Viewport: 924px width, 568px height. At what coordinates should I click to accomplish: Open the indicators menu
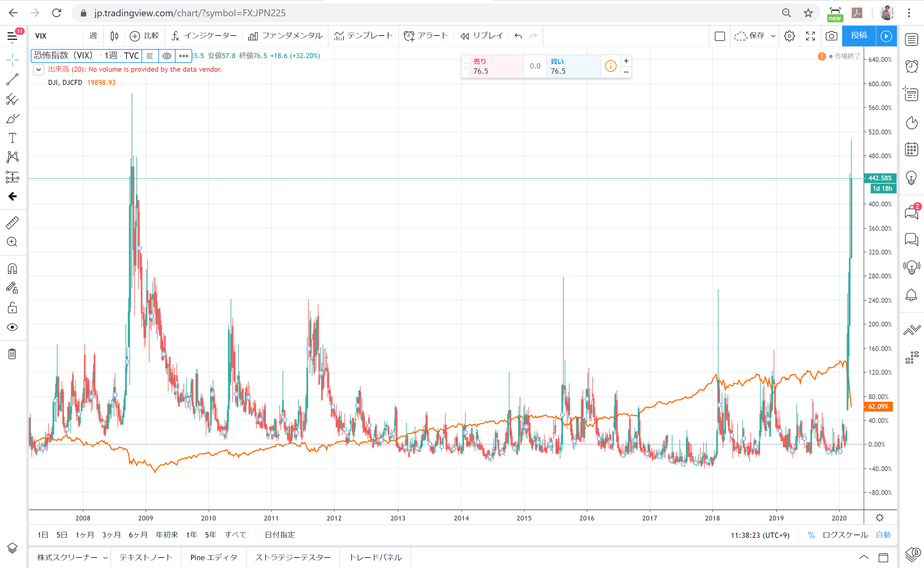click(x=204, y=36)
